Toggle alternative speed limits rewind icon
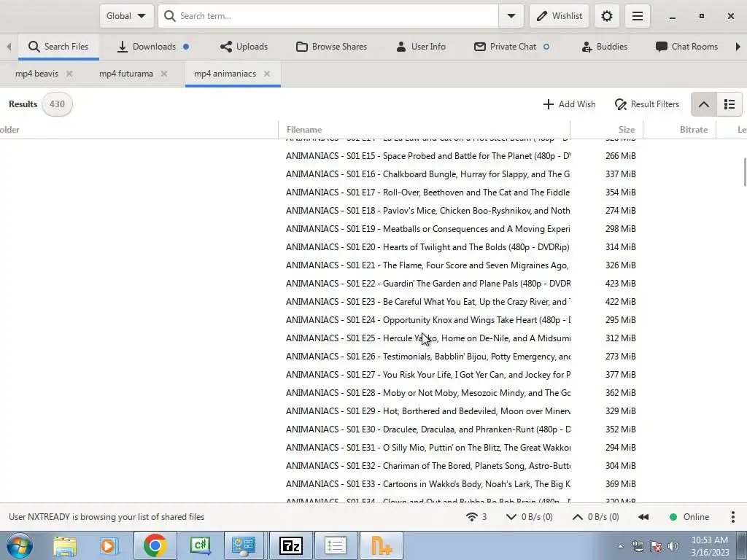 (643, 517)
